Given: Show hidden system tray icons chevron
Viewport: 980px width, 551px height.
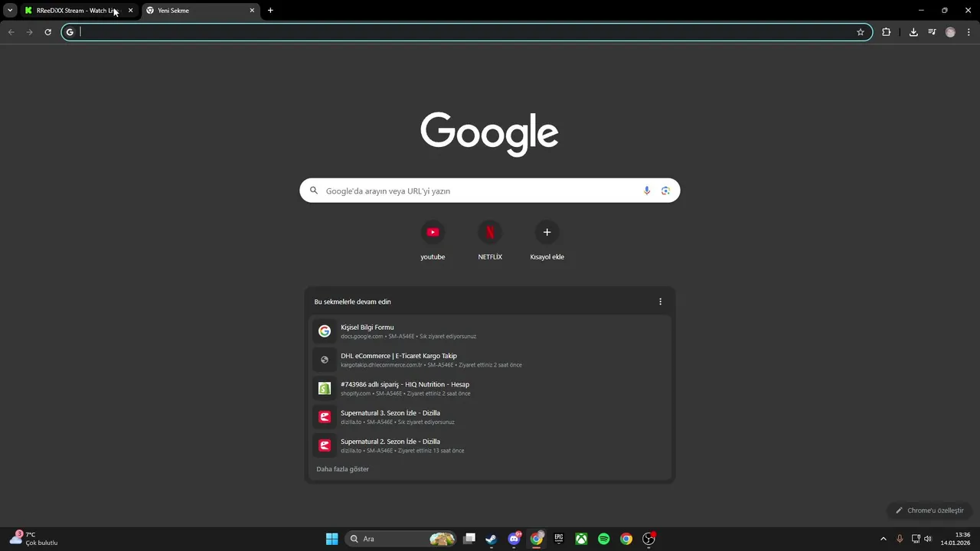Looking at the screenshot, I should click(884, 539).
